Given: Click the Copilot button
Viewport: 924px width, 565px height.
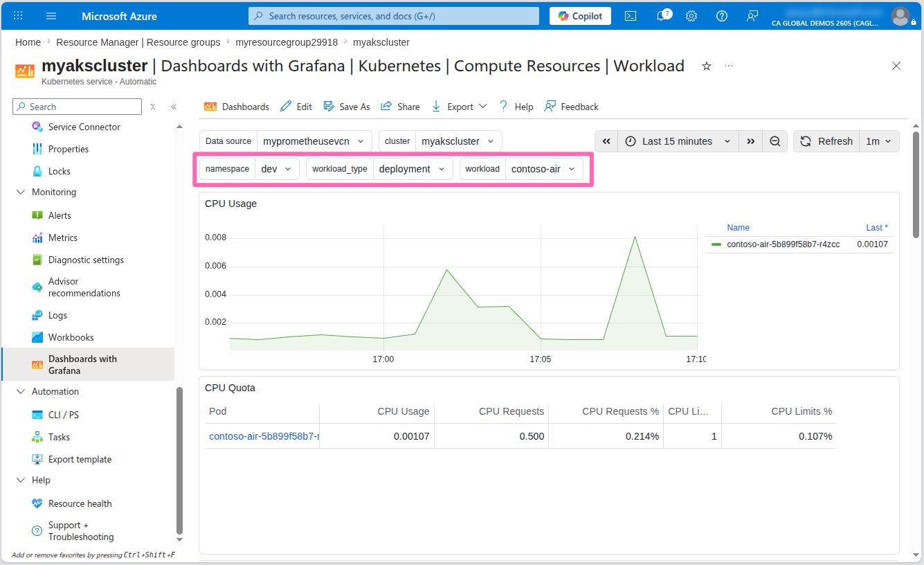Looking at the screenshot, I should pos(580,16).
